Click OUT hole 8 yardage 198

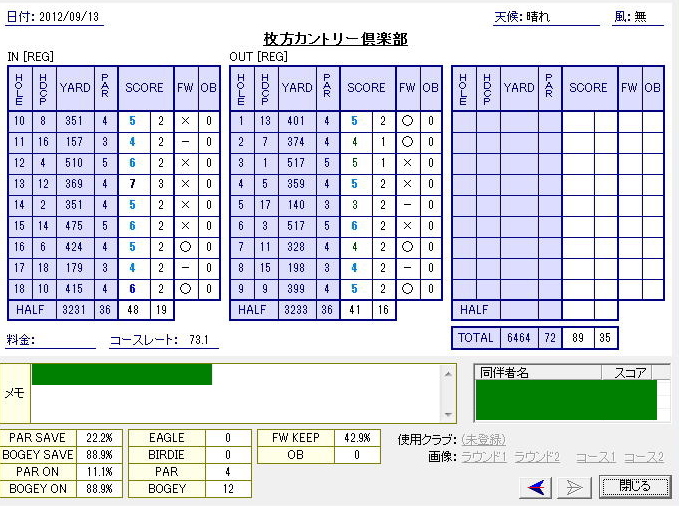[x=296, y=268]
